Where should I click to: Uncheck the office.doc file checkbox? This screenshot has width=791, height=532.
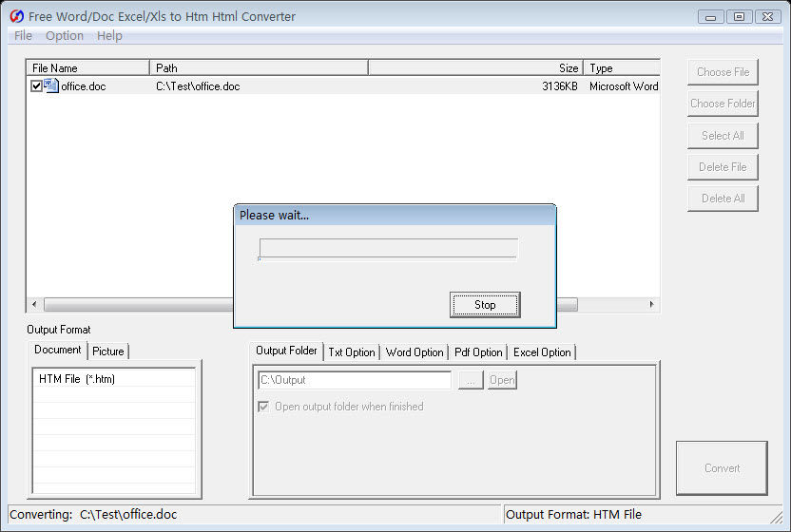pyautogui.click(x=36, y=85)
